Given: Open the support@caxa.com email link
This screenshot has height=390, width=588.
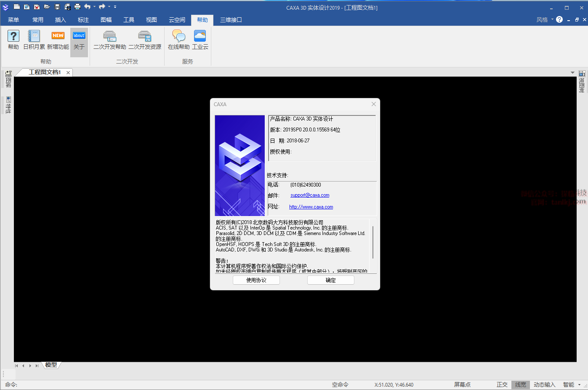Looking at the screenshot, I should [310, 195].
